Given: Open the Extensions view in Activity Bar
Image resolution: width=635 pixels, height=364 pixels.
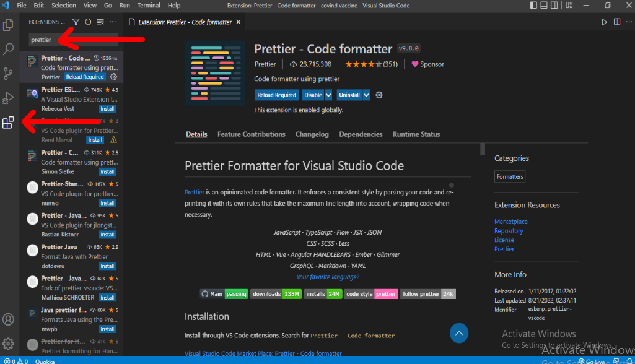Looking at the screenshot, I should coord(9,122).
